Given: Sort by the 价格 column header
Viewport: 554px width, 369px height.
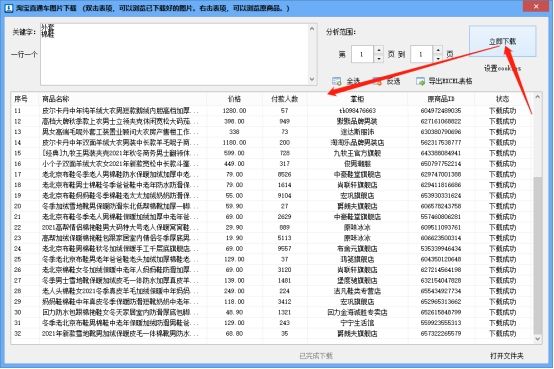Looking at the screenshot, I should pos(235,99).
